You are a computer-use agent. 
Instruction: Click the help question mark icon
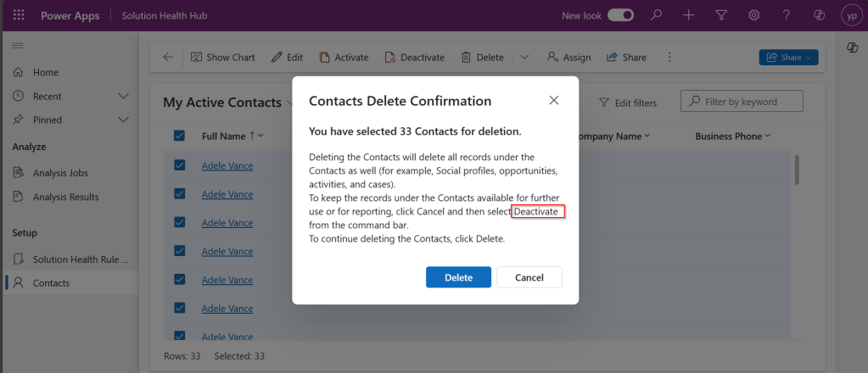787,15
